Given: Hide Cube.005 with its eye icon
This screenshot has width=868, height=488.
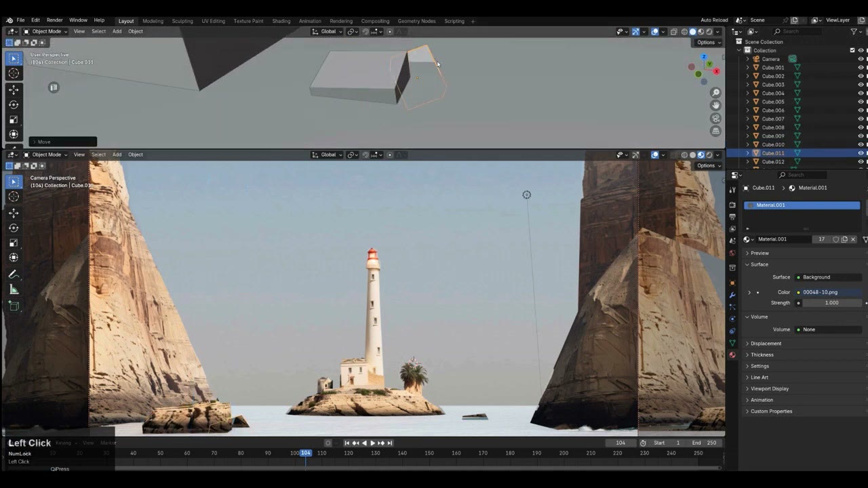Looking at the screenshot, I should (861, 102).
